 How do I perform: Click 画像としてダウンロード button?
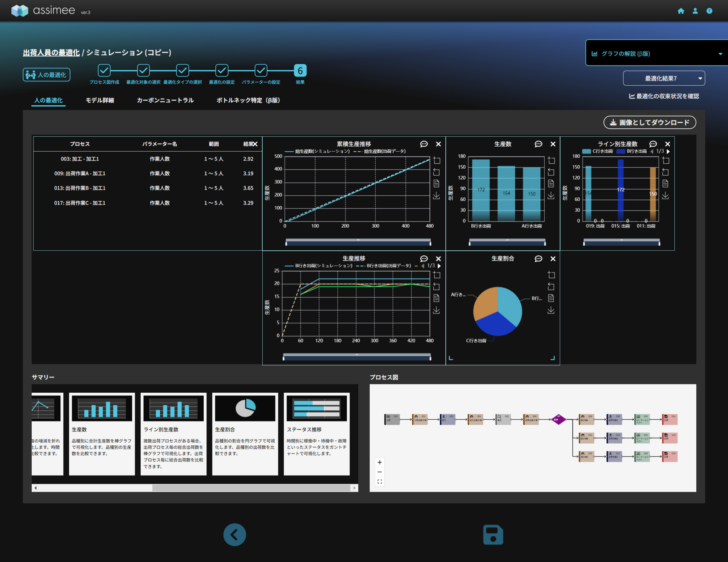[649, 122]
